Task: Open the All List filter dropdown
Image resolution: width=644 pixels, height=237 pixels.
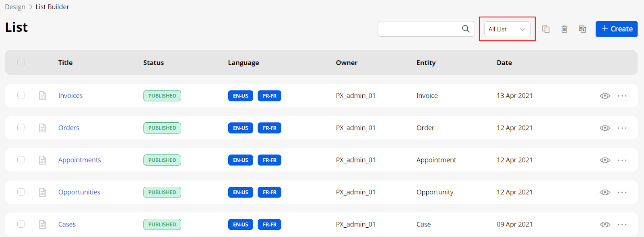Action: coord(507,29)
